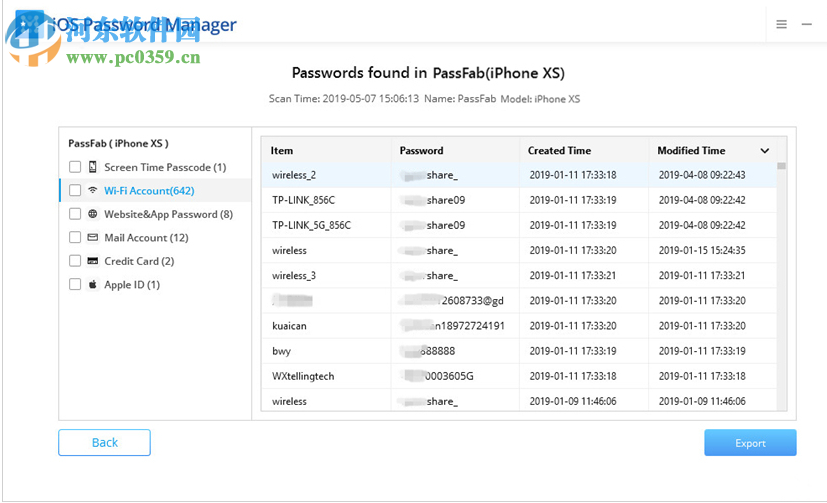This screenshot has width=827, height=503.
Task: Select the wireless_3 item
Action: click(x=294, y=276)
